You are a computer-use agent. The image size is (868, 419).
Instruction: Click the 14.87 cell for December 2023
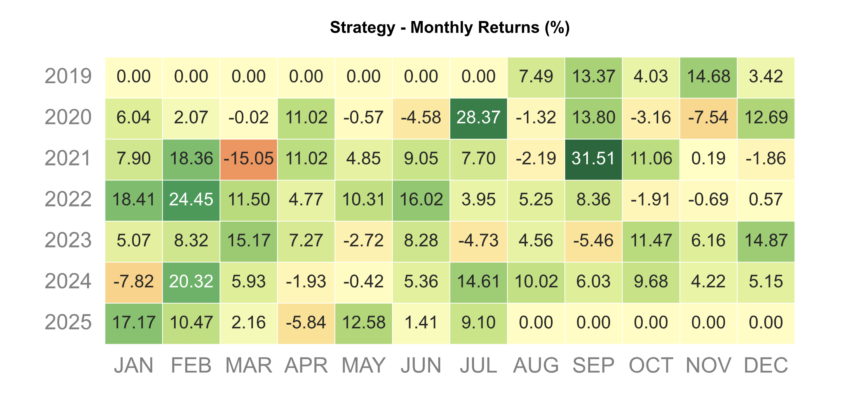[x=766, y=241]
